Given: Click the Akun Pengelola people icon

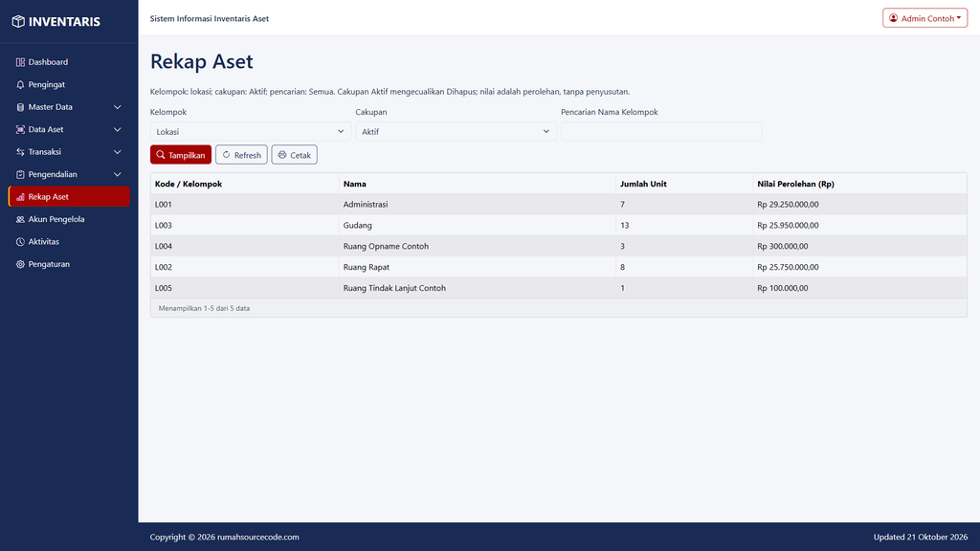Looking at the screenshot, I should [x=20, y=219].
